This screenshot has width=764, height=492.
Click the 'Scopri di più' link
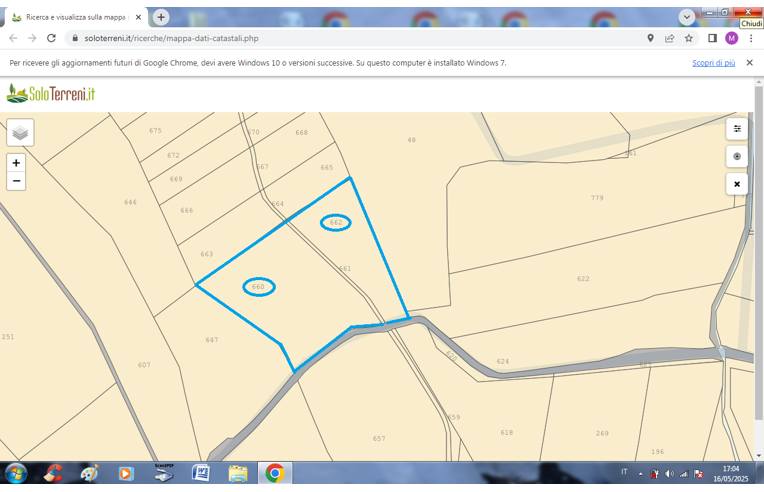point(713,62)
